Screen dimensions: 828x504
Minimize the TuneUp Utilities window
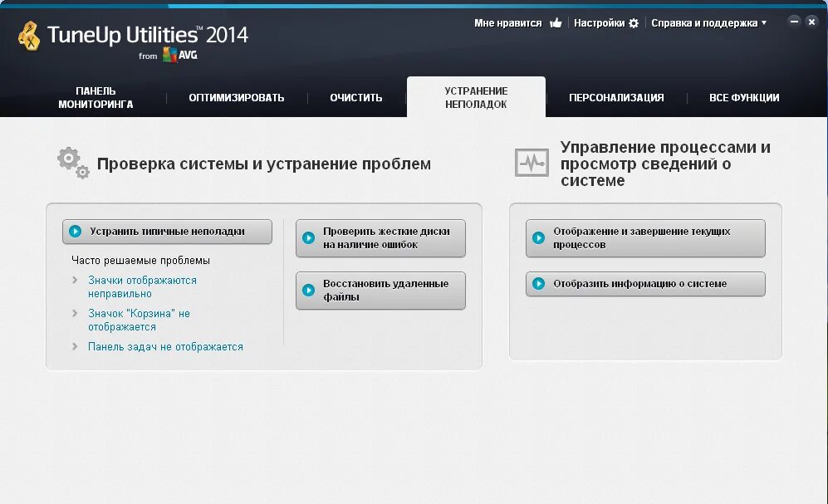coord(794,21)
